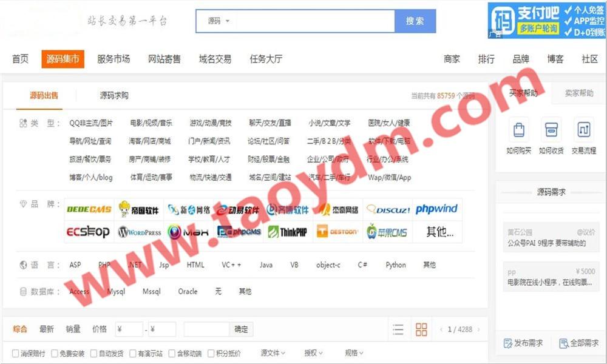607x364 pixels.
Task: Open the 电影院在线小程序 demand listing
Action: [551, 277]
